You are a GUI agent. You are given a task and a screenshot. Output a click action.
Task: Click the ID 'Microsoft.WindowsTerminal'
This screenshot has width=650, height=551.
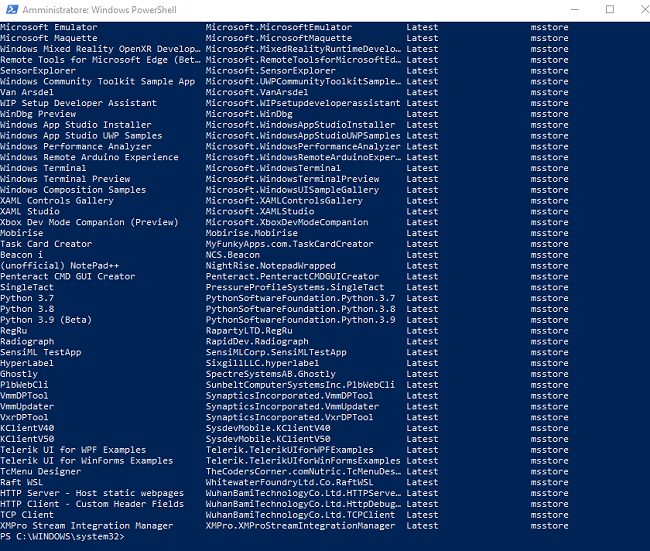click(x=273, y=168)
